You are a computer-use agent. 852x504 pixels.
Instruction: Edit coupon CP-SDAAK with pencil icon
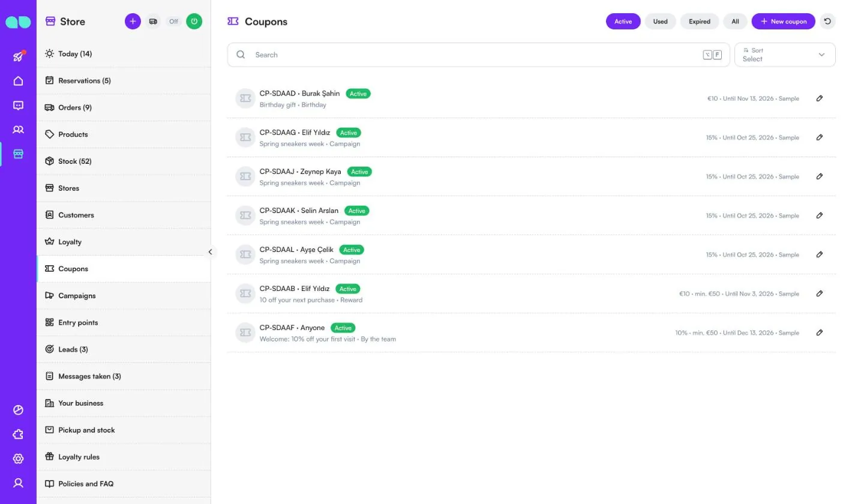coord(820,215)
